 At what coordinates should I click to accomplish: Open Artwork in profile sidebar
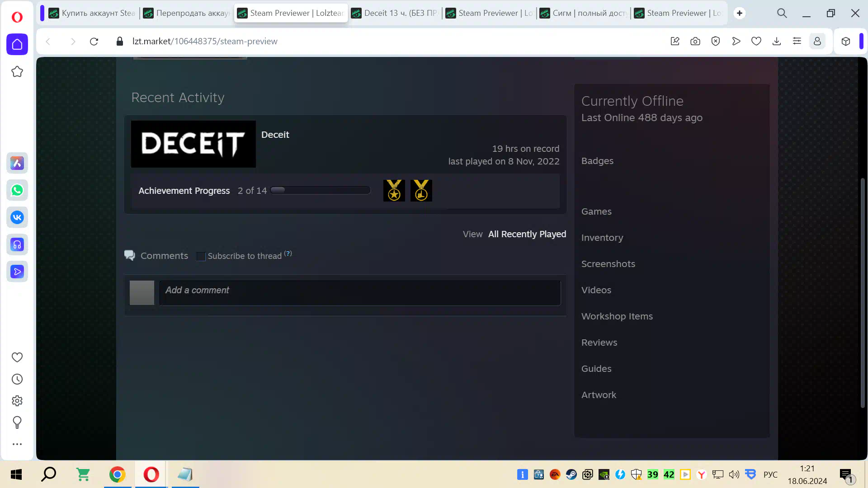[599, 395]
